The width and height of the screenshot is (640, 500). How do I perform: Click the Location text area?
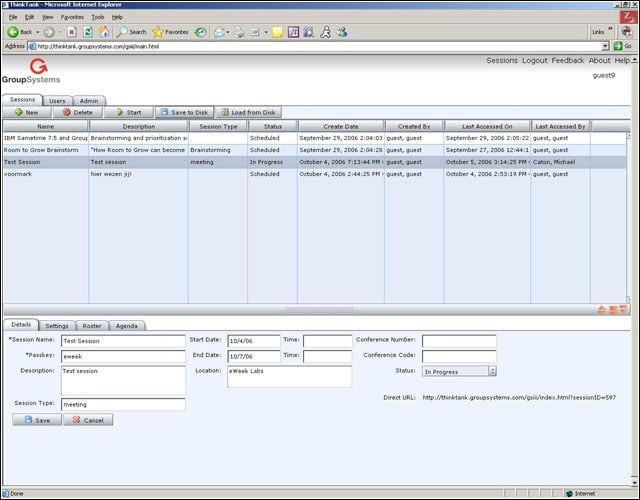pos(289,376)
